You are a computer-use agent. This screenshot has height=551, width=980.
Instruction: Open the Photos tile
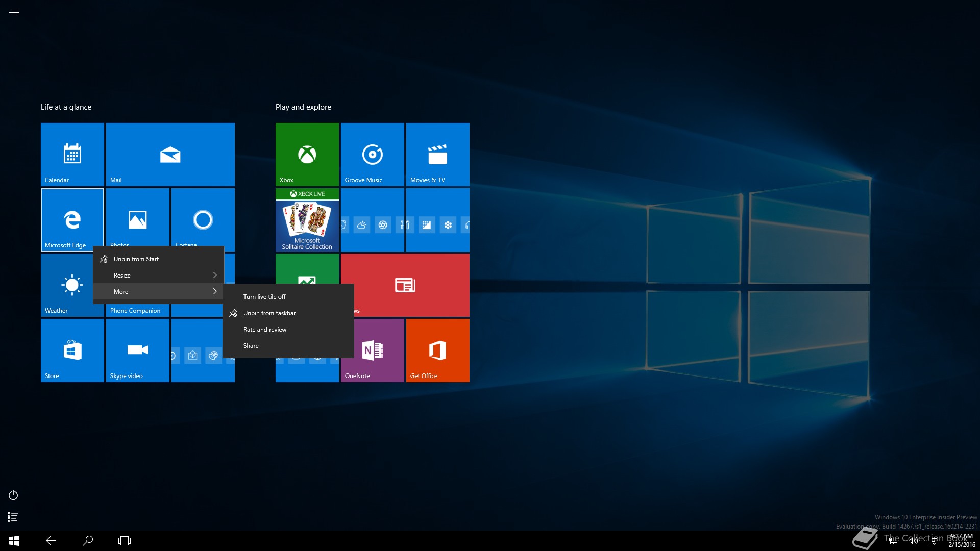pyautogui.click(x=138, y=218)
